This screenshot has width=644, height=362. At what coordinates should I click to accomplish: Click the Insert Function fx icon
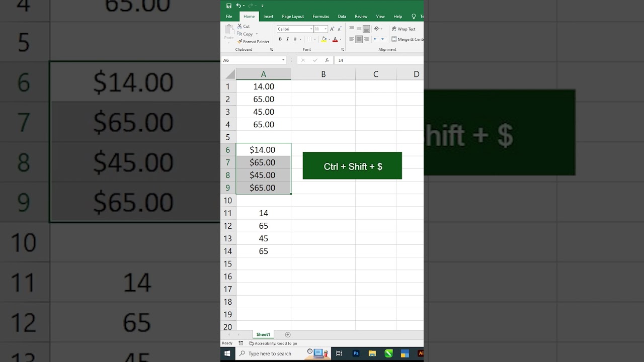(x=327, y=60)
